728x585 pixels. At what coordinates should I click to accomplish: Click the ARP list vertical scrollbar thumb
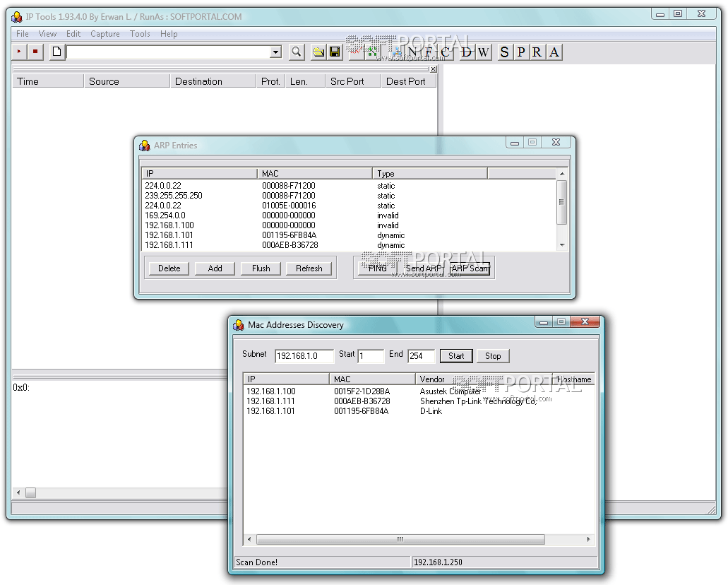(562, 201)
